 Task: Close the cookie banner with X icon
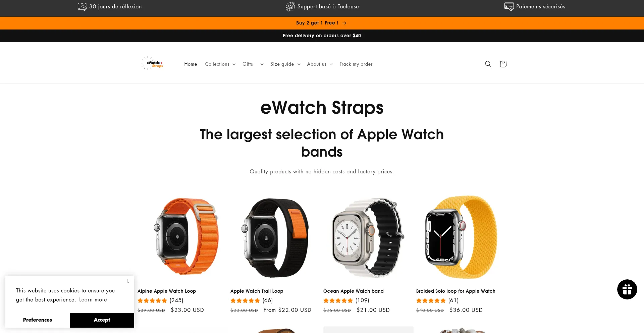tap(128, 281)
